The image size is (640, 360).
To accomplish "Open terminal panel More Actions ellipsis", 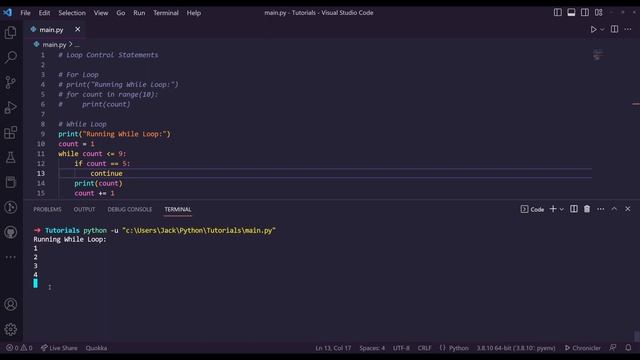I will [600, 209].
